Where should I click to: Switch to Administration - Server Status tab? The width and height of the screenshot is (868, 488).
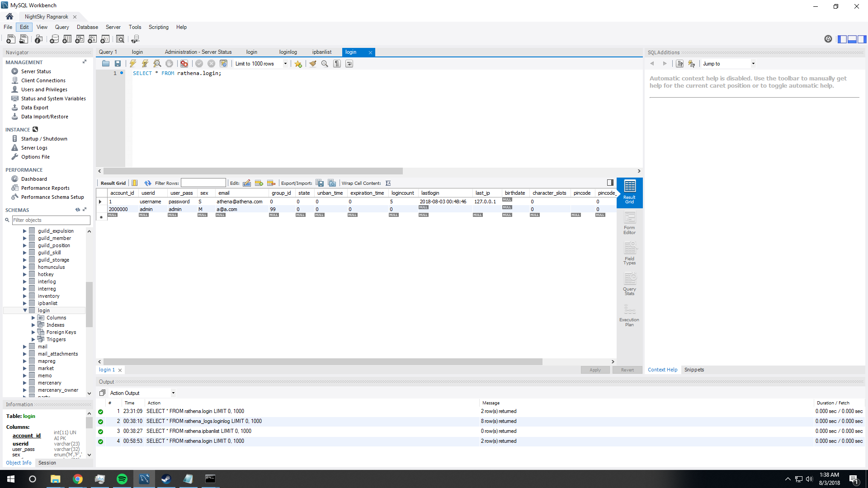[198, 52]
